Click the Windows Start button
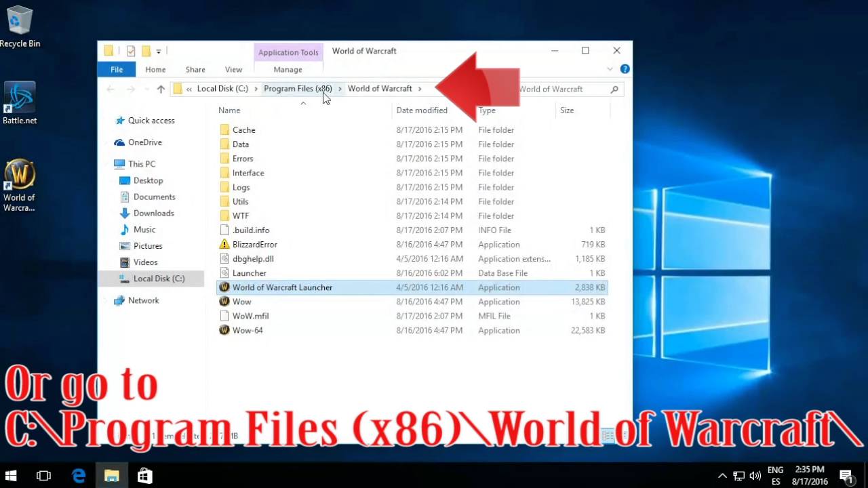This screenshot has height=488, width=868. [x=11, y=476]
